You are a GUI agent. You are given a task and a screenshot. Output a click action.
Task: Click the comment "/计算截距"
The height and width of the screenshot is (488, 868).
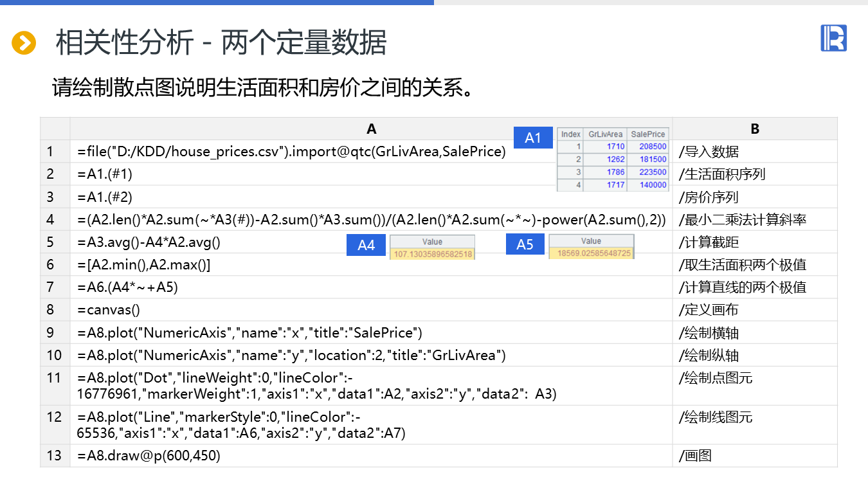coord(709,242)
